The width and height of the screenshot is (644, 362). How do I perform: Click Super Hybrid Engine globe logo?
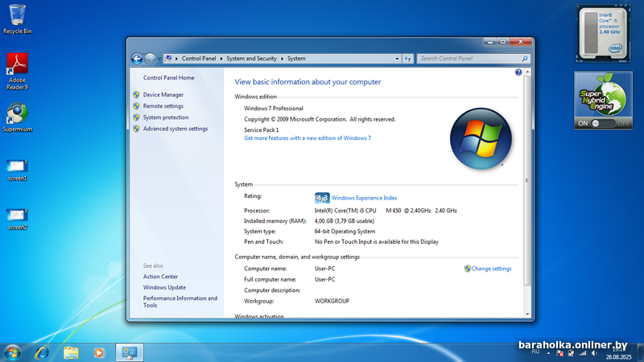point(603,95)
